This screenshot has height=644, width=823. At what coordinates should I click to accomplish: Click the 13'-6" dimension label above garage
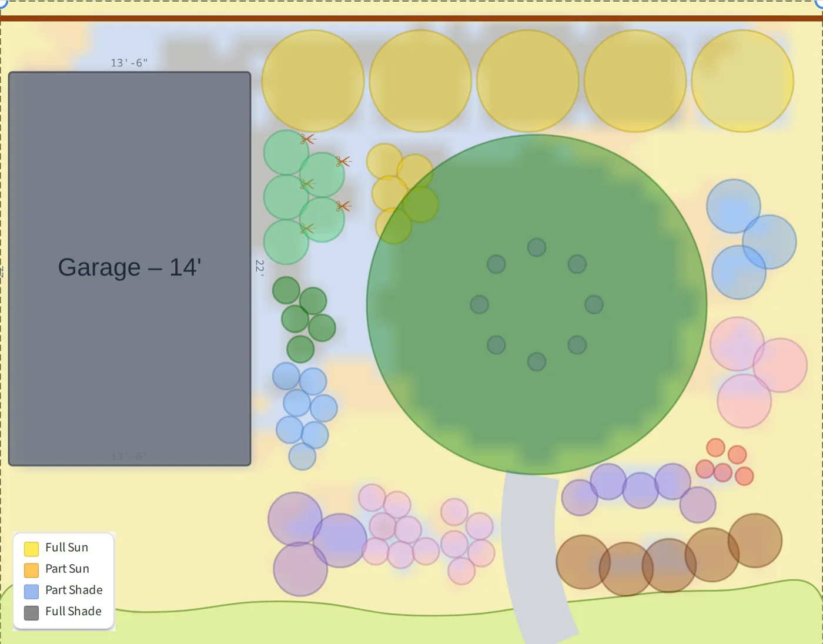click(129, 63)
